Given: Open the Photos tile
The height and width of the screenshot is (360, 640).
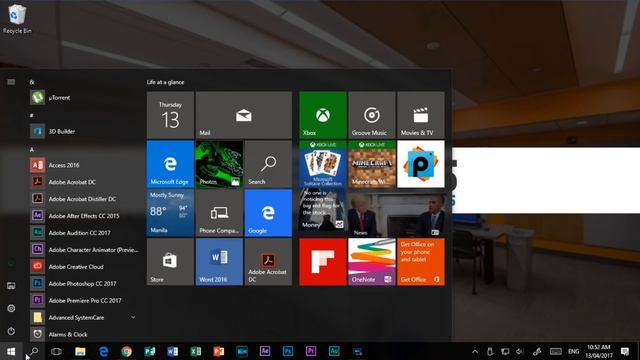Looking at the screenshot, I should click(219, 164).
